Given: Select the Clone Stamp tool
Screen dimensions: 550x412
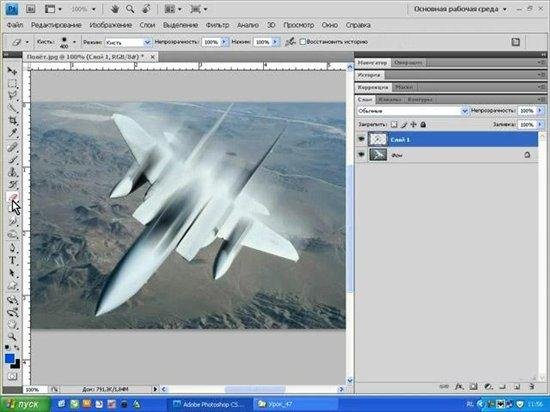Looking at the screenshot, I should (12, 172).
